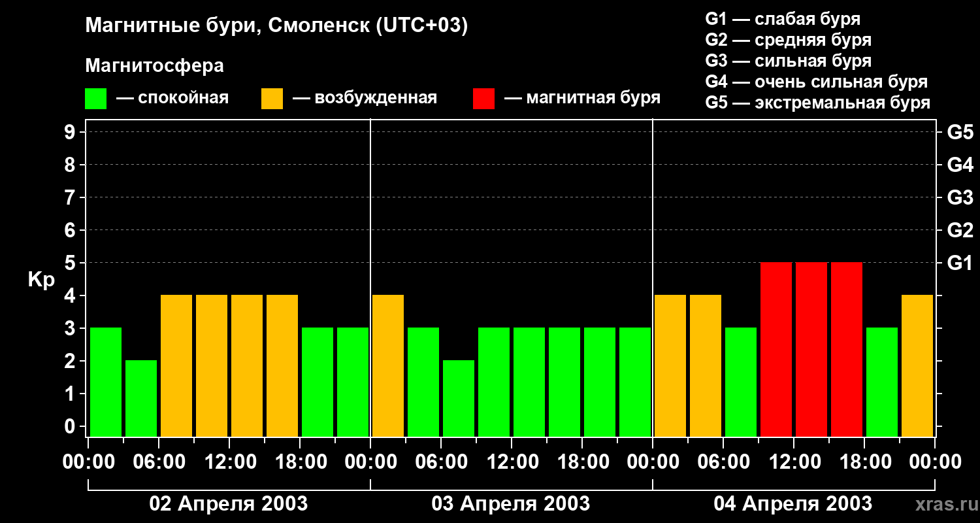The width and height of the screenshot is (980, 523).
Task: Click the Магнитные бури, Смоленск chart title
Action: (277, 27)
